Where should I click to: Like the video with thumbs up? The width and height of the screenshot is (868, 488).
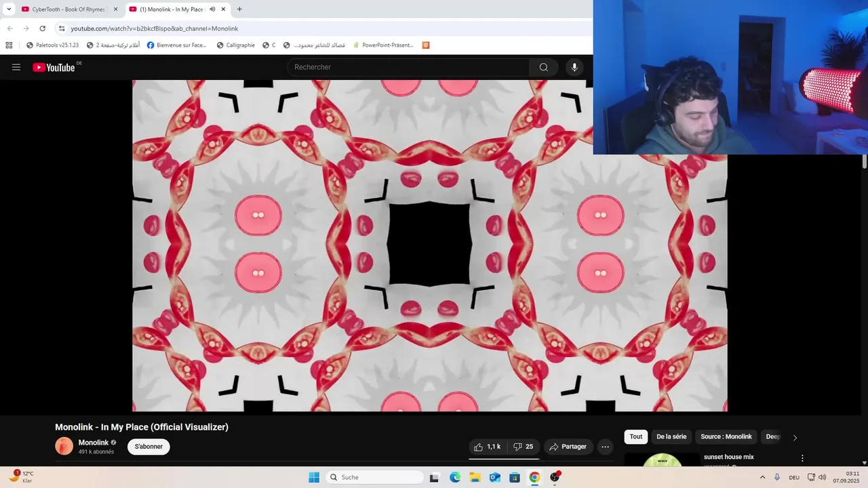[x=488, y=447]
